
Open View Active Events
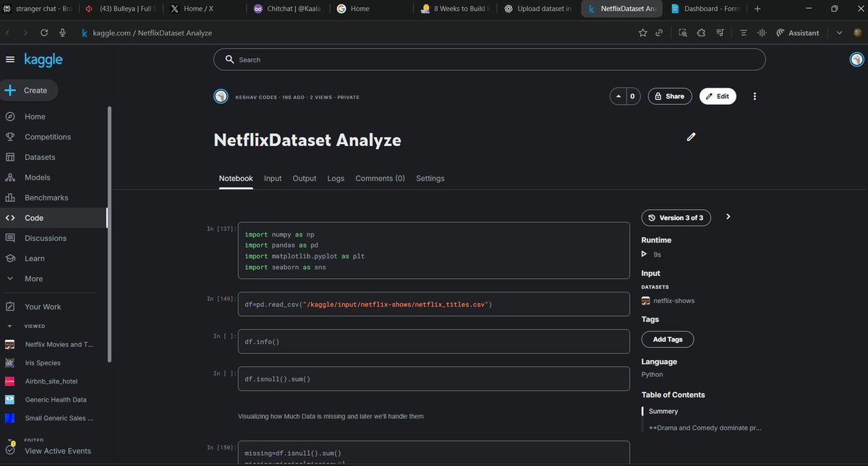[x=58, y=451]
